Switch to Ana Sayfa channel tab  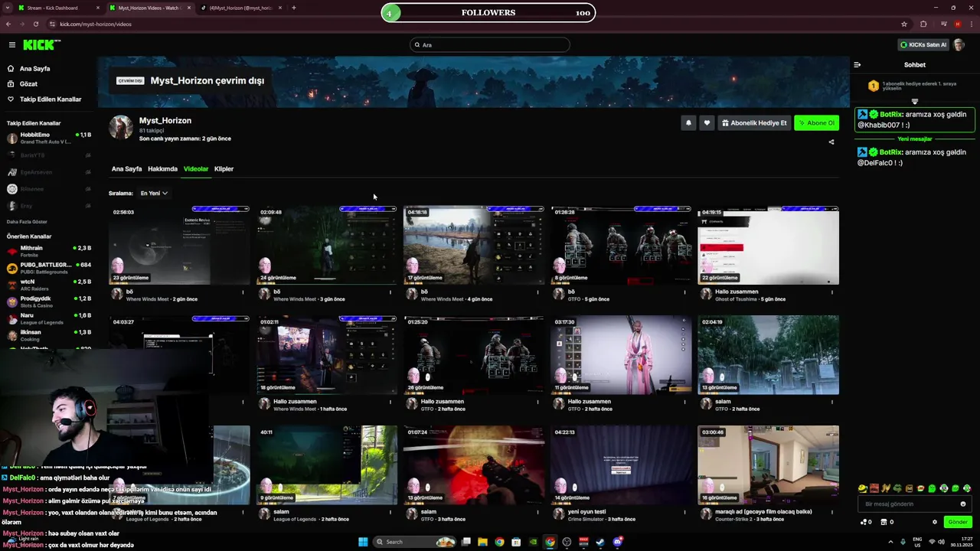(126, 169)
